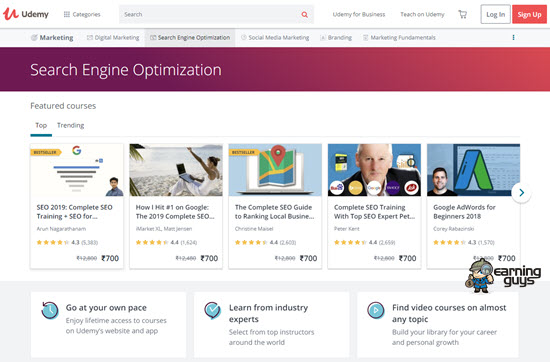This screenshot has width=550, height=362.
Task: Click the Udemy logo
Action: coord(26,14)
